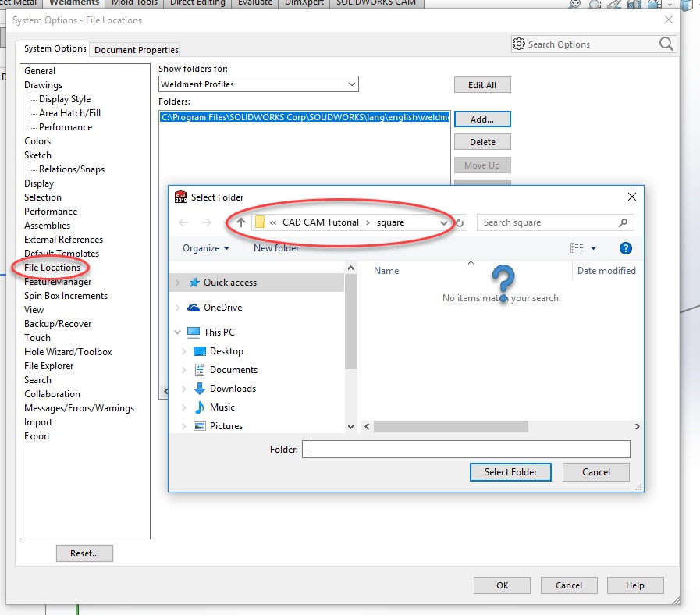The image size is (700, 615).
Task: Click the horizontal scrollbar in file list
Action: tap(451, 427)
